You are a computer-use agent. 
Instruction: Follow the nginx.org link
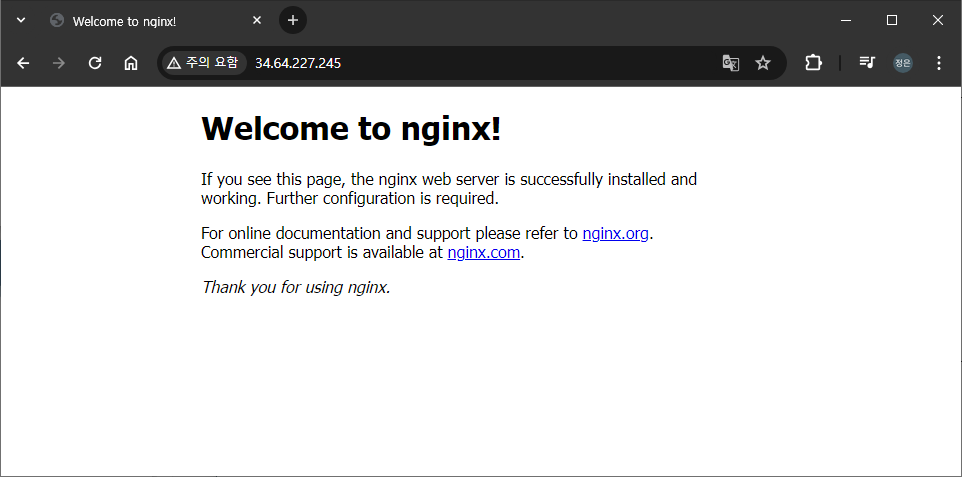[615, 234]
